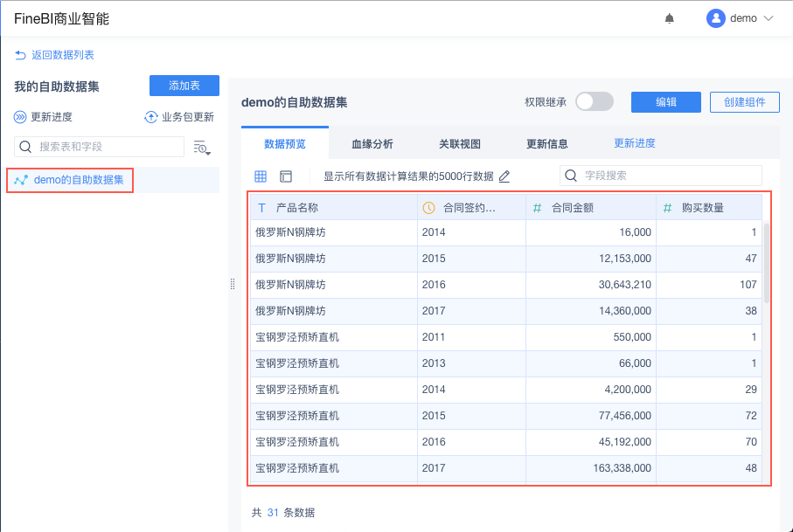The height and width of the screenshot is (532, 793).
Task: Click the clock date-type icon in header
Action: [x=428, y=208]
